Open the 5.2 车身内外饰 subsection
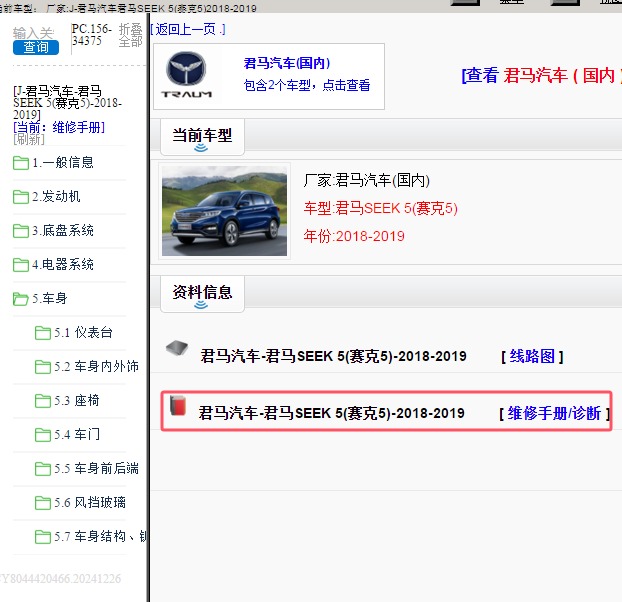The width and height of the screenshot is (622, 602). 96,366
